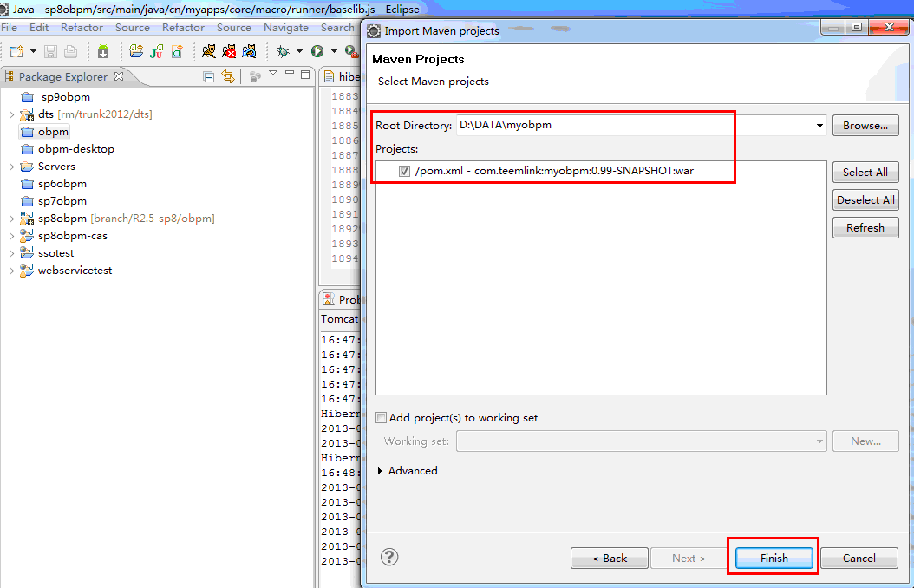Maximize the Package Explorer view
This screenshot has height=588, width=914.
(305, 75)
